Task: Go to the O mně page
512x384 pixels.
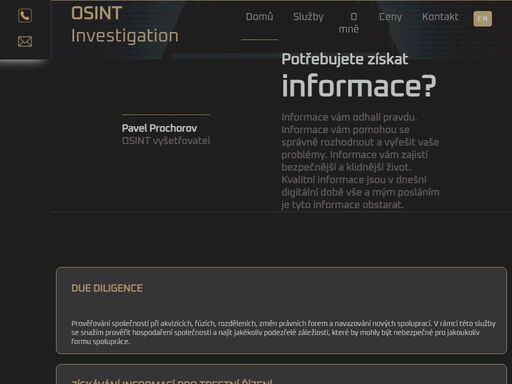Action: (349, 23)
